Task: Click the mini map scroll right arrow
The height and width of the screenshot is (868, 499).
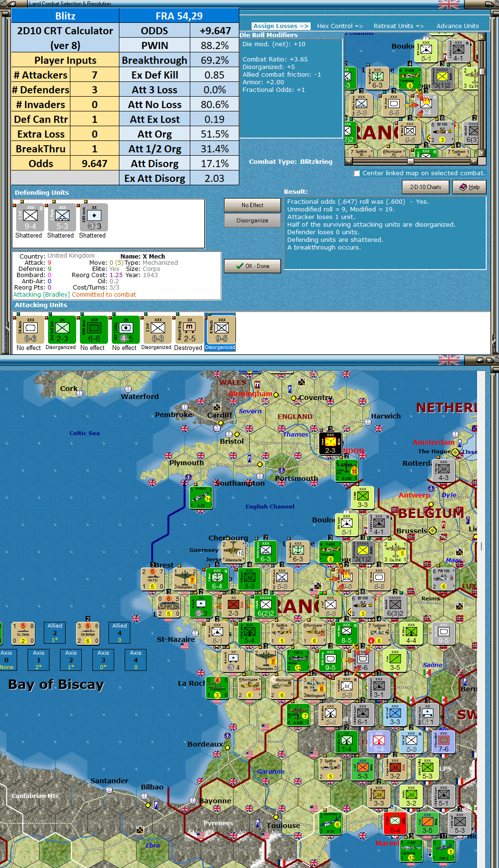Action: pyautogui.click(x=475, y=161)
